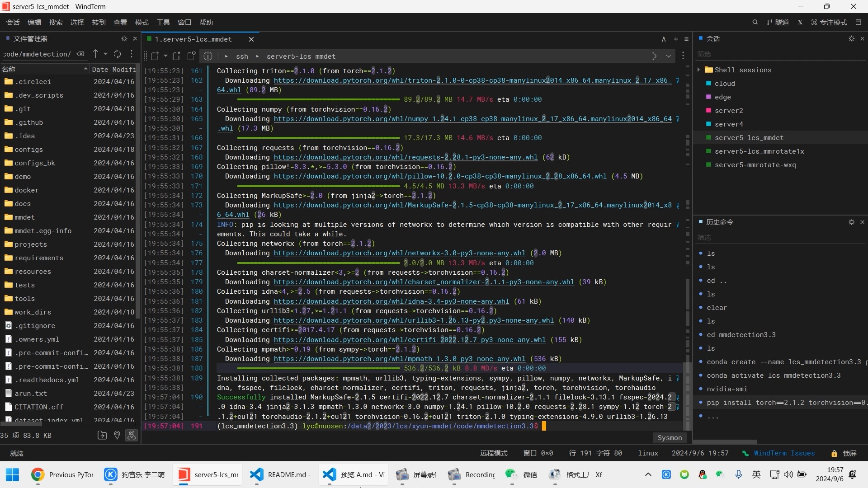868x488 pixels.
Task: Click the new session icon in terminal toolbar
Action: tap(155, 56)
